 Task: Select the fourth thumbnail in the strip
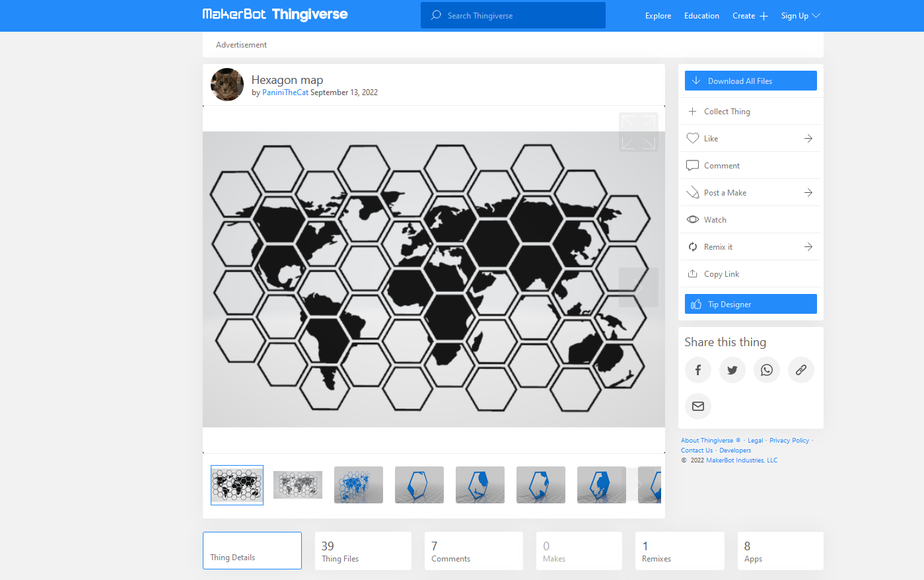(x=419, y=485)
